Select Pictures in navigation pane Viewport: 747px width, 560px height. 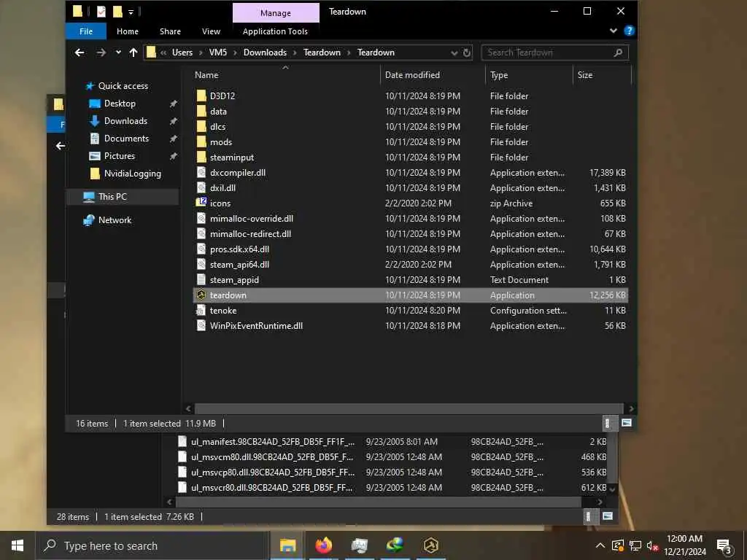[x=120, y=156]
